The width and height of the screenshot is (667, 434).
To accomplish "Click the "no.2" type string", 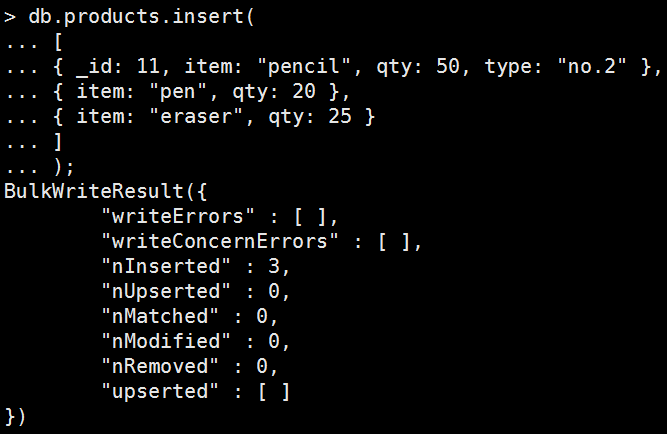I will 592,66.
